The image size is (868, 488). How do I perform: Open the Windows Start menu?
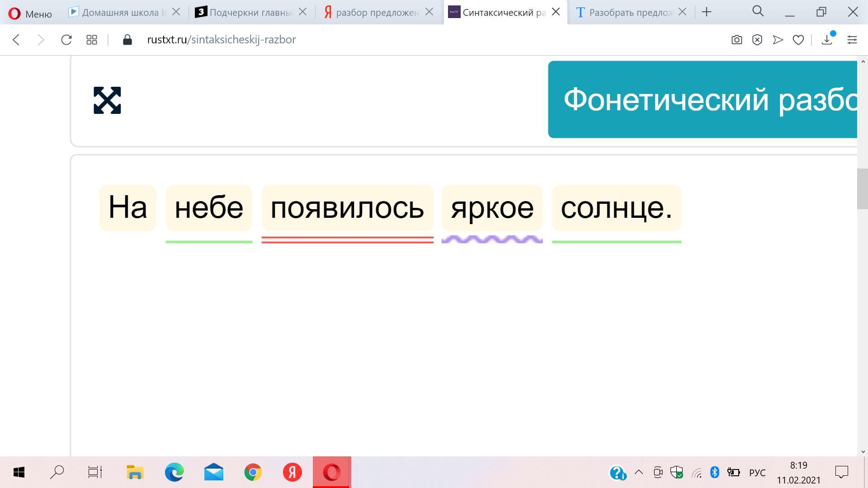pos(19,472)
